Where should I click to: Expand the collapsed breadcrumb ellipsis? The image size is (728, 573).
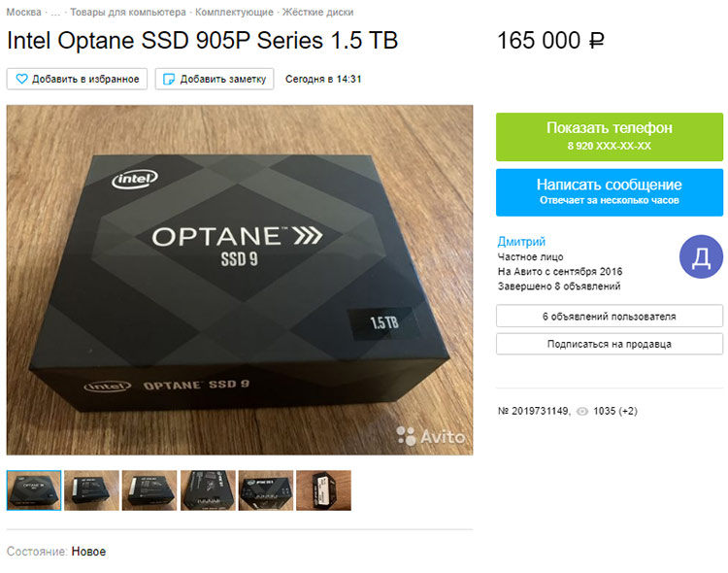pyautogui.click(x=55, y=13)
